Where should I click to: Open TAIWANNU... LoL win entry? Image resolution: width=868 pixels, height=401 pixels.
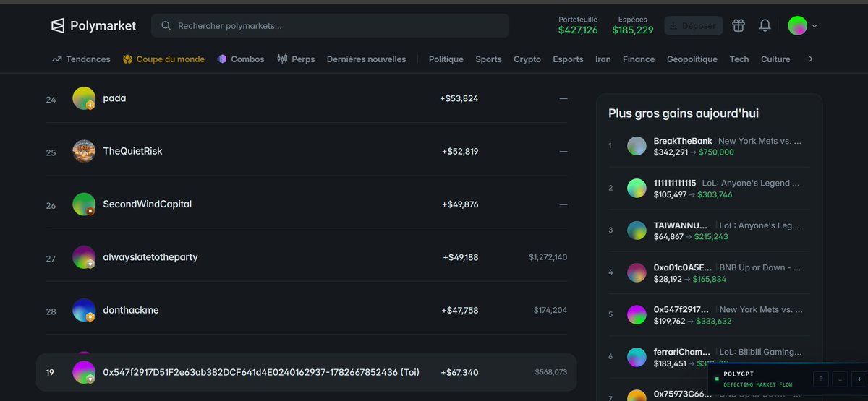(x=709, y=230)
